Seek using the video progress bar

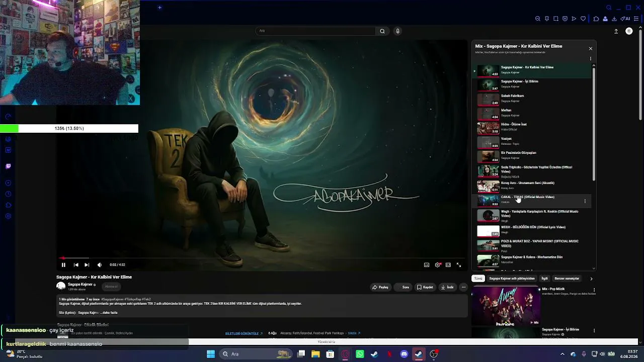(x=262, y=258)
